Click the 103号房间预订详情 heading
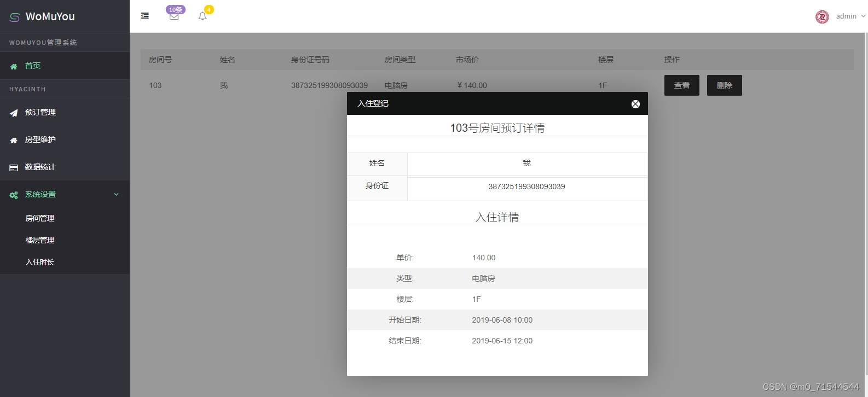Image resolution: width=868 pixels, height=397 pixels. (497, 128)
